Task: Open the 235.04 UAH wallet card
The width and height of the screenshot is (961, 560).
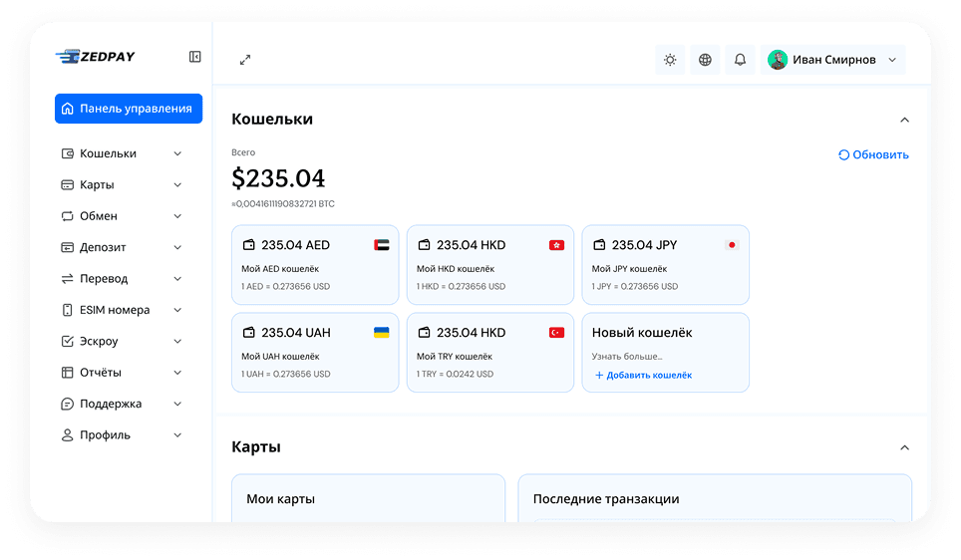Action: pyautogui.click(x=315, y=353)
